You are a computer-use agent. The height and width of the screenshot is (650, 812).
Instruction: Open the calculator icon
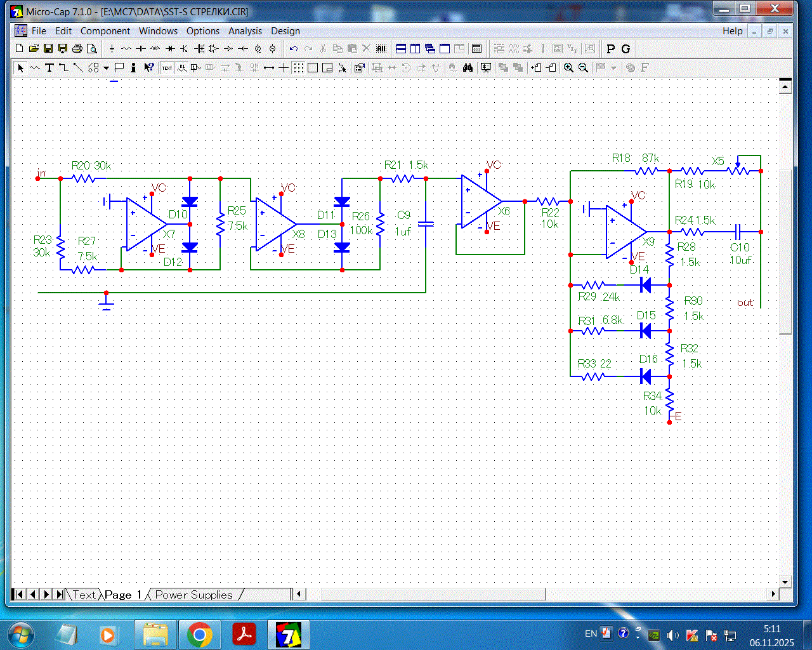point(477,49)
